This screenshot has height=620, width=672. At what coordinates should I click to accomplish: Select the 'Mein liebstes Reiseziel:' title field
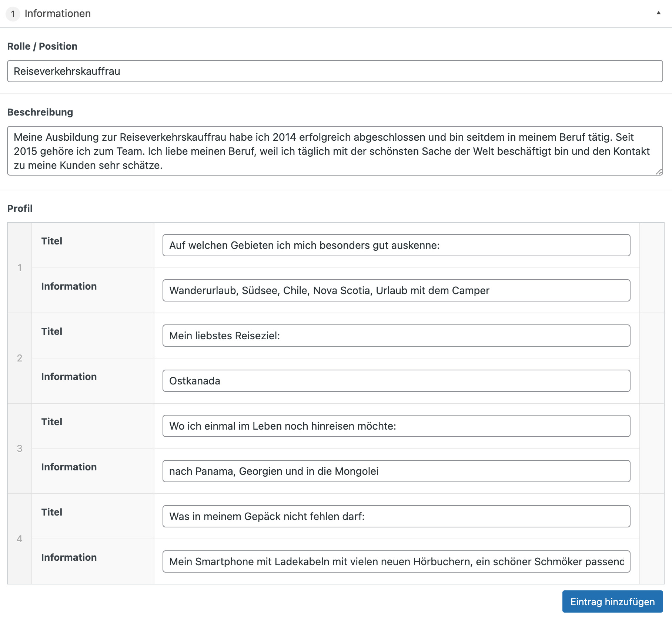click(396, 336)
